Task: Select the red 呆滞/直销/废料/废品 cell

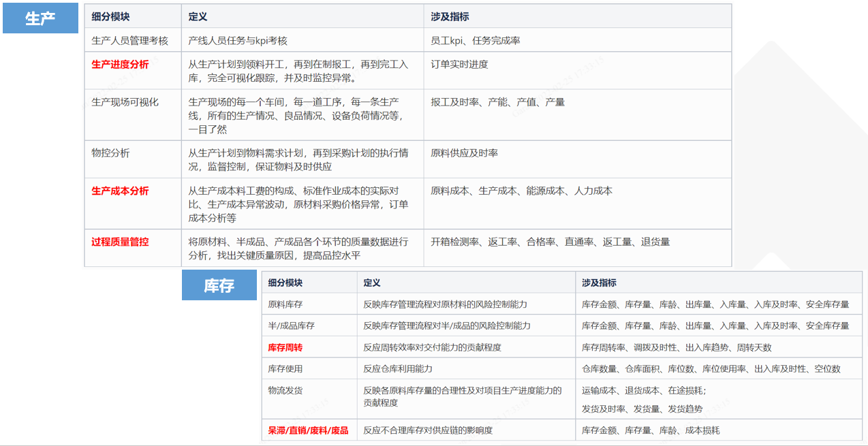Action: pyautogui.click(x=308, y=430)
